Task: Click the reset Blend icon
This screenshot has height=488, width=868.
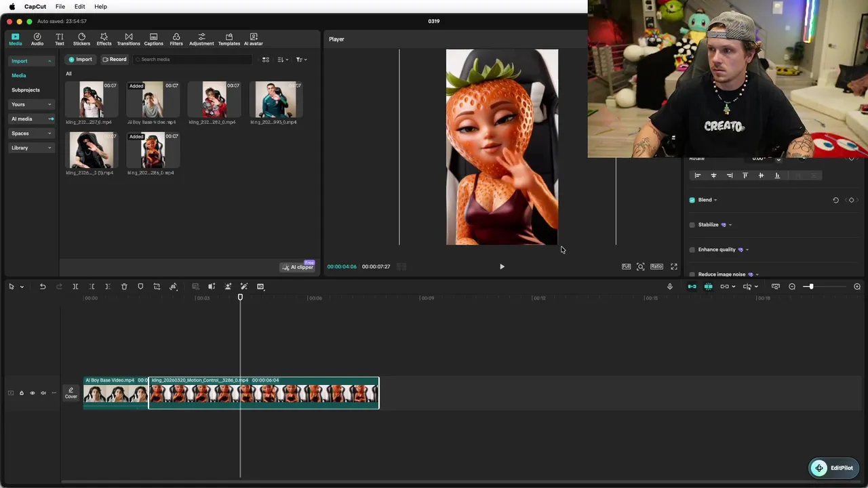Action: (x=835, y=200)
